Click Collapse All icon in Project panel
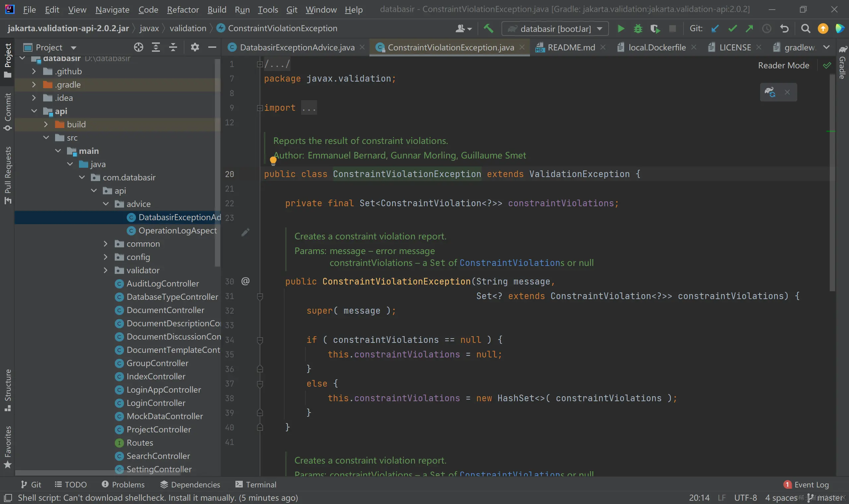Screen dimensions: 849x504 [173, 47]
